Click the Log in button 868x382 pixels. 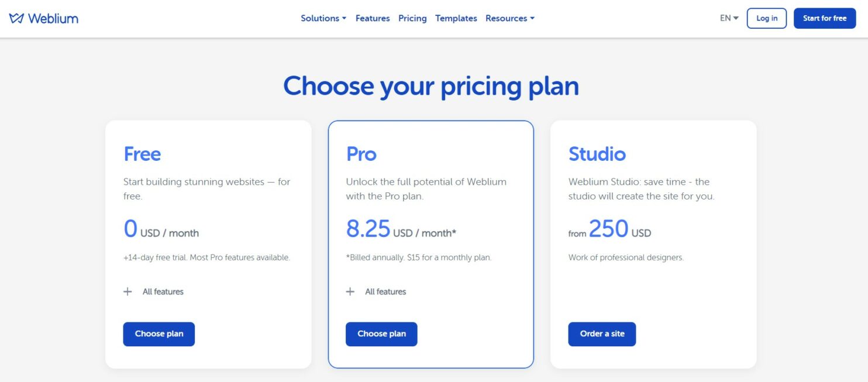[x=766, y=18]
